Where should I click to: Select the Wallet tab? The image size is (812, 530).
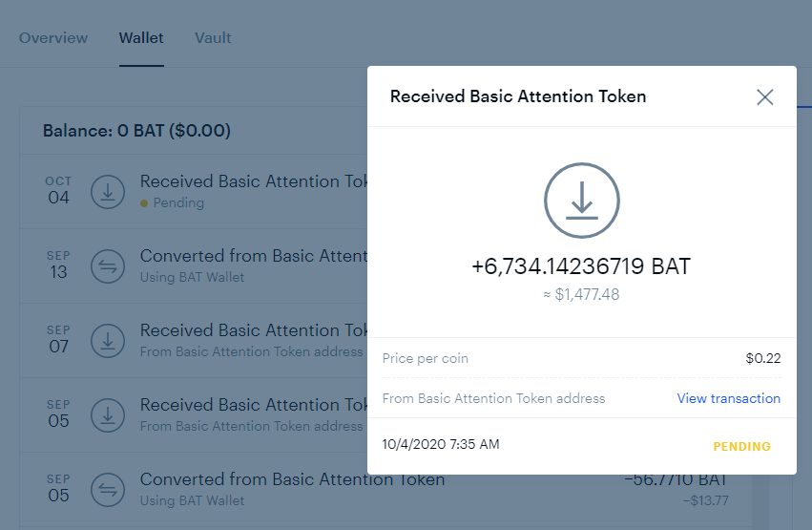[x=141, y=38]
